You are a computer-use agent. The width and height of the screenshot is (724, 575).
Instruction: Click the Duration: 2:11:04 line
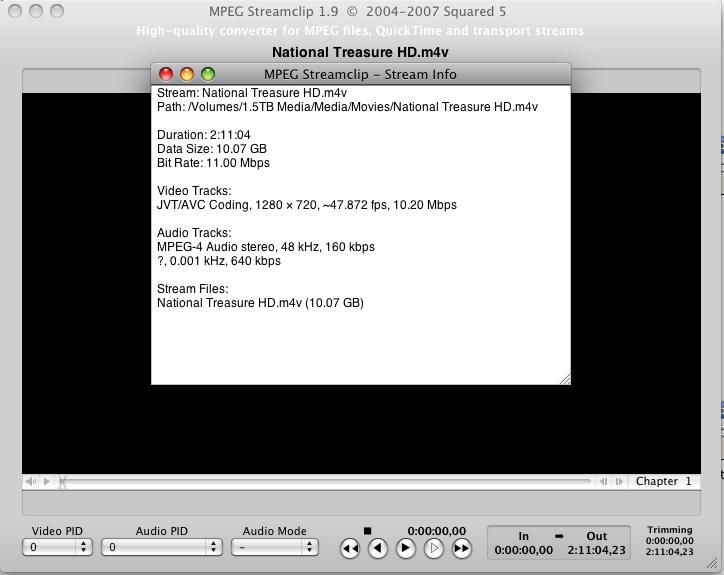(x=204, y=135)
